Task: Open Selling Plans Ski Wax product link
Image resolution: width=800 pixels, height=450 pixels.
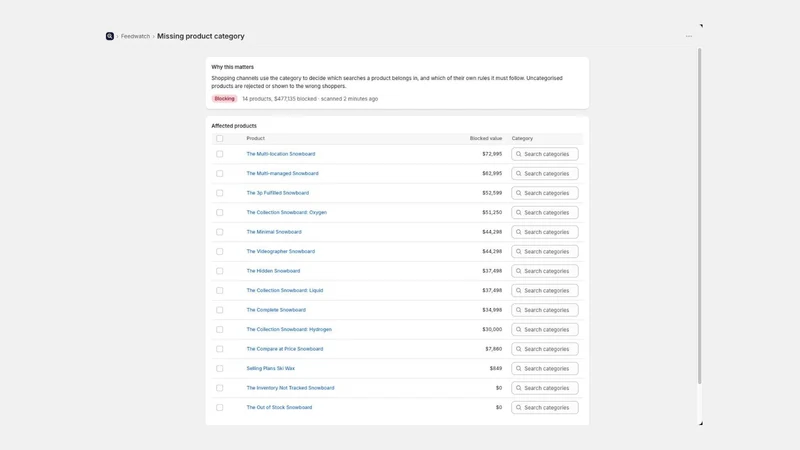Action: point(270,368)
